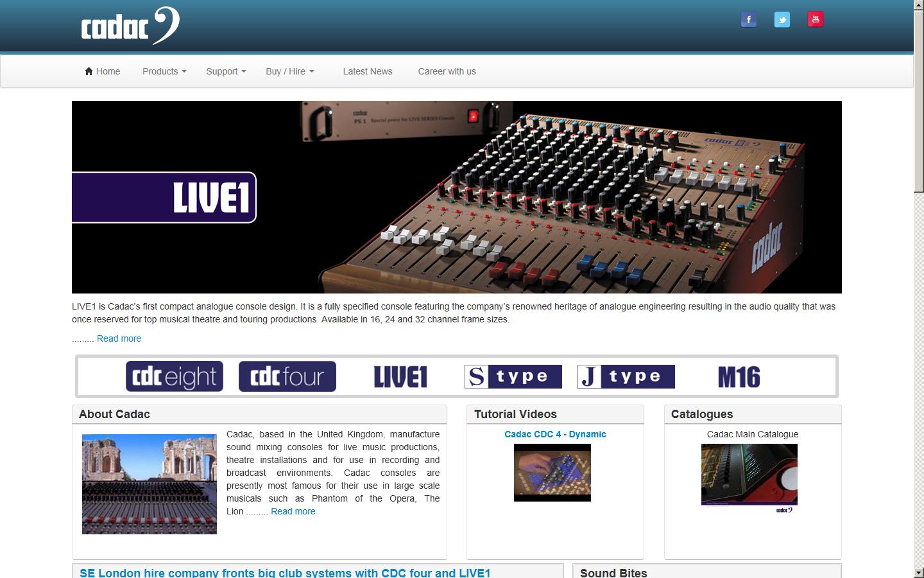Open the Cadac CDC 4 - Dynamic tutorial video

point(554,434)
